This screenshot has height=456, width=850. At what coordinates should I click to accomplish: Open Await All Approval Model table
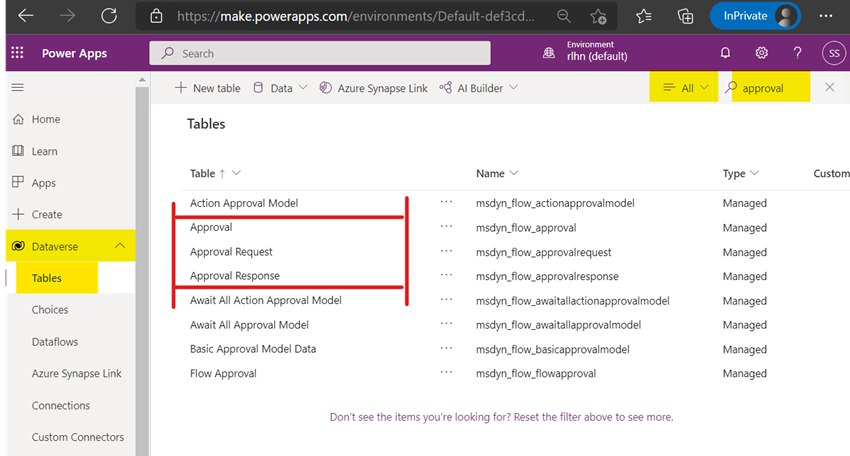coord(249,325)
